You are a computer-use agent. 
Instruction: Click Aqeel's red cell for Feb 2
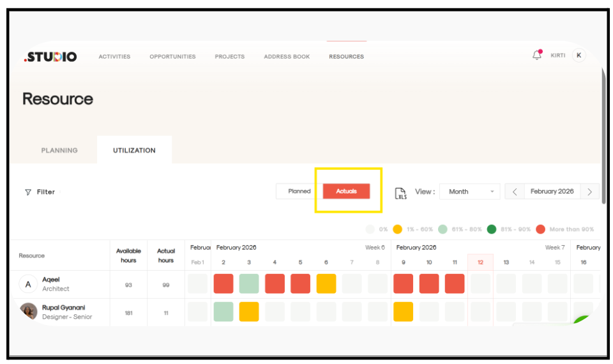[x=223, y=284]
